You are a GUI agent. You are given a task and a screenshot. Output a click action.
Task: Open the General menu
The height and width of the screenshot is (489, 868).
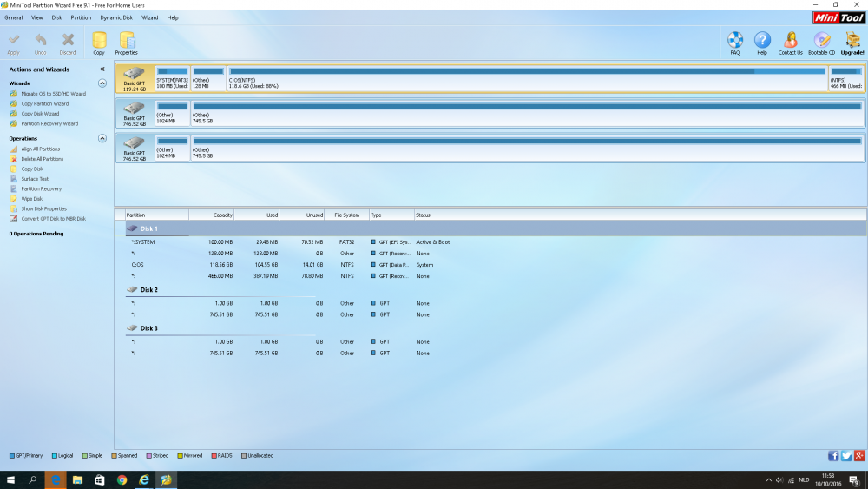click(x=13, y=17)
